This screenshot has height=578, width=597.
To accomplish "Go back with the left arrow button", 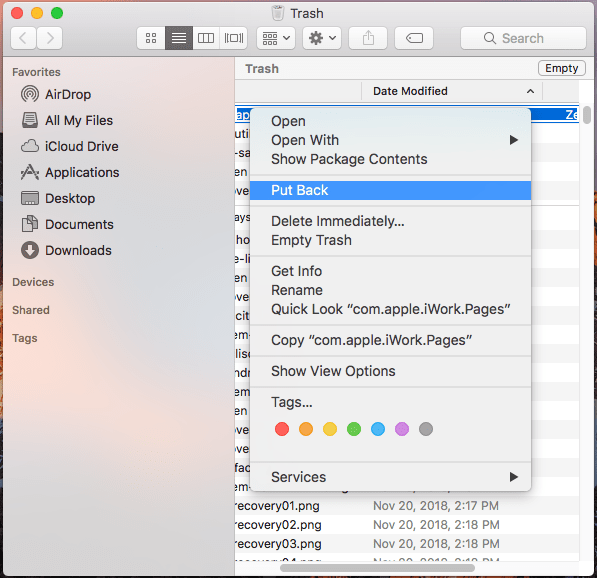I will (23, 38).
